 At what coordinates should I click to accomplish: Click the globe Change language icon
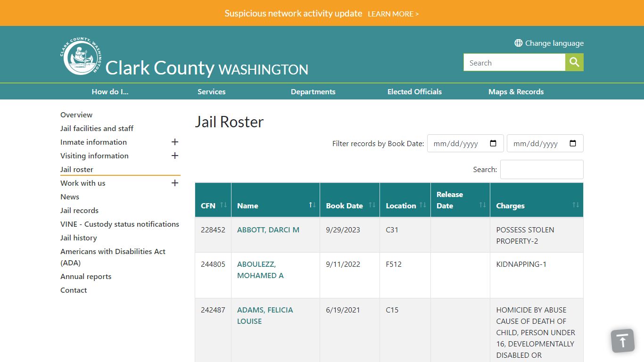pyautogui.click(x=518, y=43)
